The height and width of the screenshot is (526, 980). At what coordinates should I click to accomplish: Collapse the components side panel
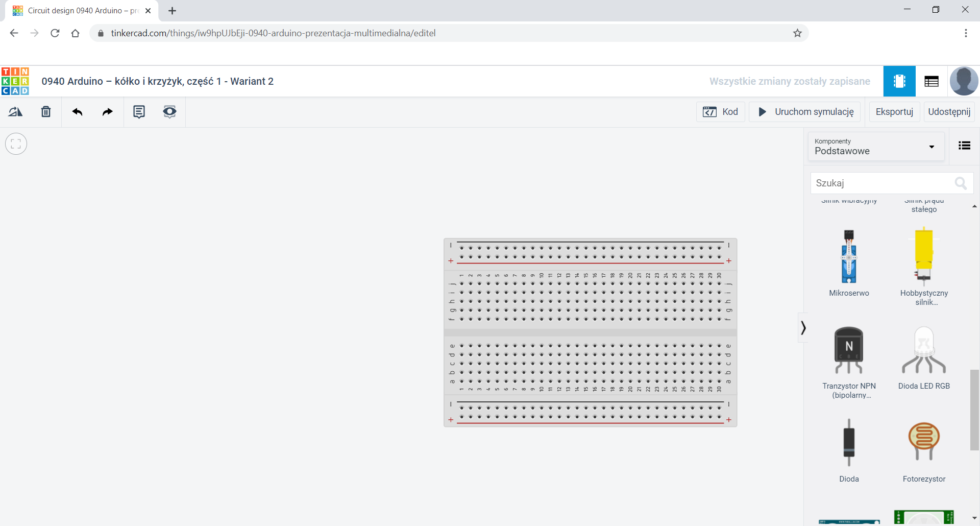[x=803, y=327]
